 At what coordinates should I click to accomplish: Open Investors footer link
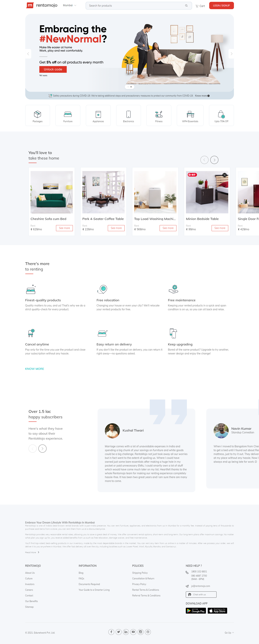pyautogui.click(x=30, y=584)
